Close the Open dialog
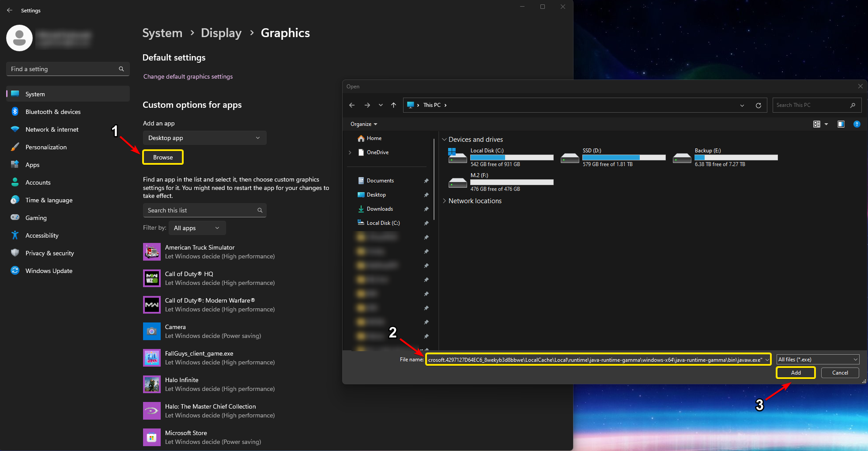 point(860,86)
